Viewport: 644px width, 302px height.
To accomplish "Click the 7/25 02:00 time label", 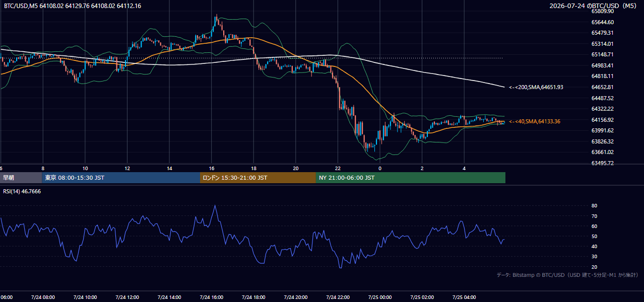I will (x=422, y=297).
